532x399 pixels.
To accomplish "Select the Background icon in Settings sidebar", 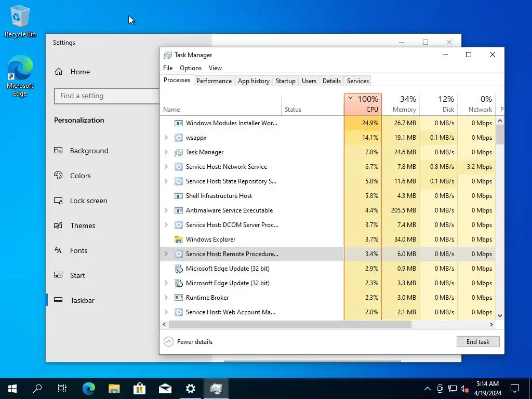I will 58,150.
